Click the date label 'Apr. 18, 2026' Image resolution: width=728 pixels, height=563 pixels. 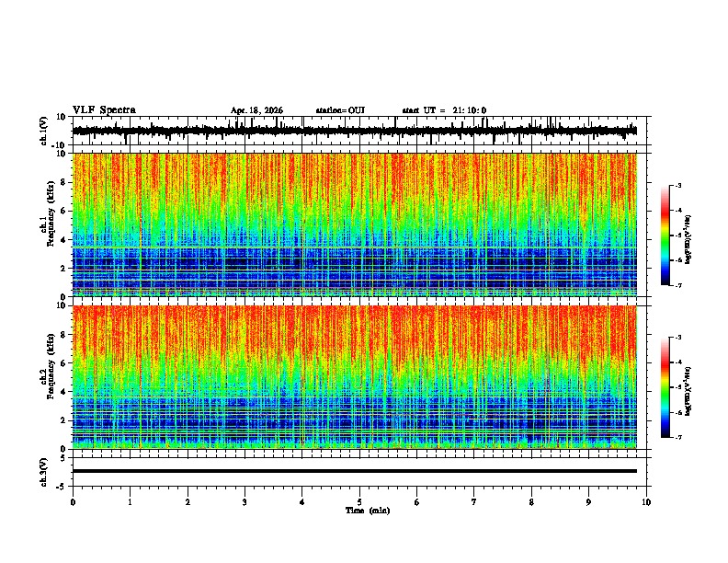click(256, 110)
